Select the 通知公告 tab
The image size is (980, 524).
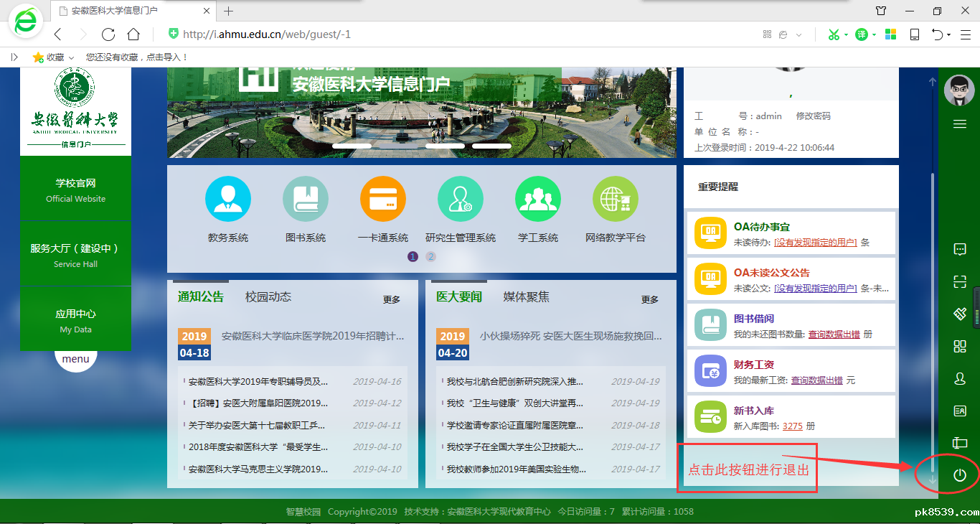coord(201,297)
